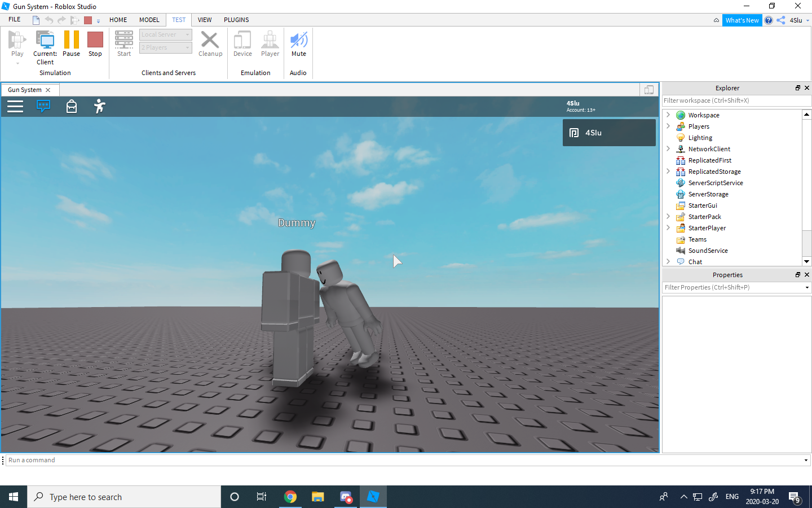Select the TEST ribbon tab
Viewport: 812px width, 508px height.
click(179, 20)
